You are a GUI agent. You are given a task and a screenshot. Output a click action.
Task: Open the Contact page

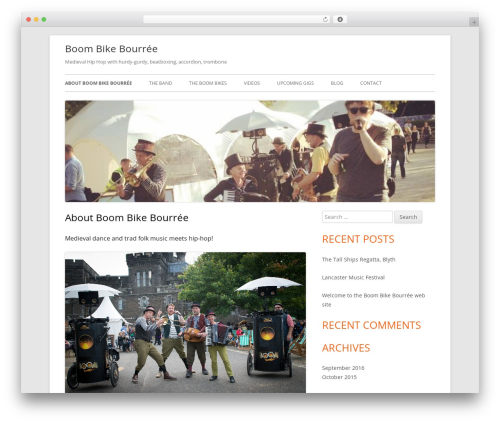click(371, 83)
